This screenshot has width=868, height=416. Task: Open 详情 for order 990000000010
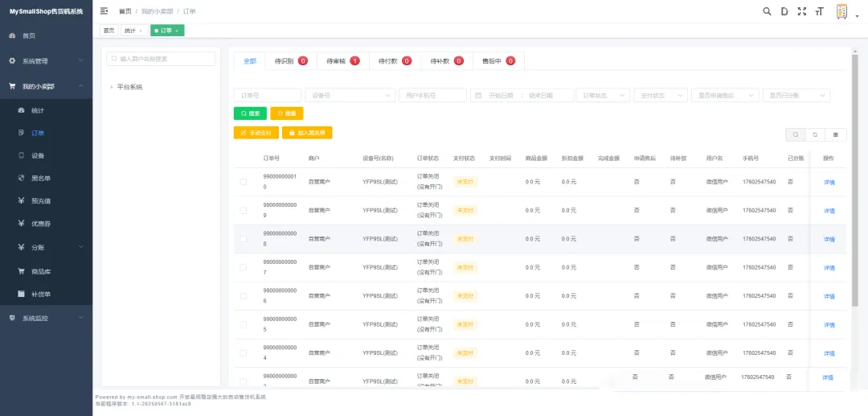[x=829, y=182]
